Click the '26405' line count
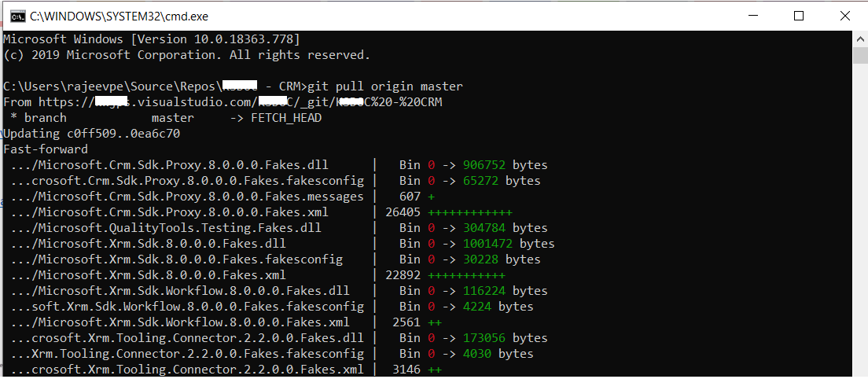This screenshot has height=379, width=868. pyautogui.click(x=403, y=212)
